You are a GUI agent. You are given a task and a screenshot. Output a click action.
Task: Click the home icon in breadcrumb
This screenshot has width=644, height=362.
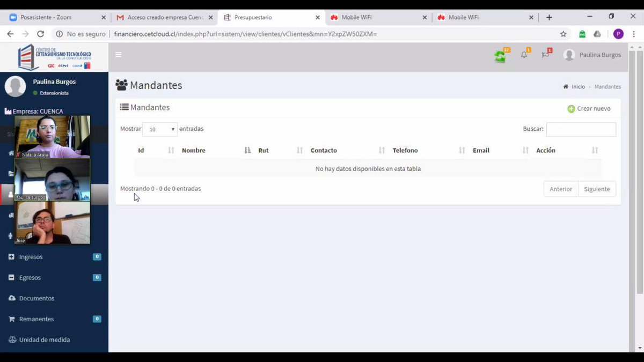click(566, 87)
